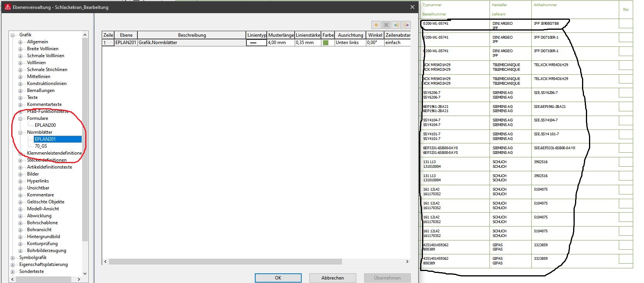Click the greyed Delete layer X icon
The height and width of the screenshot is (283, 644).
386,25
